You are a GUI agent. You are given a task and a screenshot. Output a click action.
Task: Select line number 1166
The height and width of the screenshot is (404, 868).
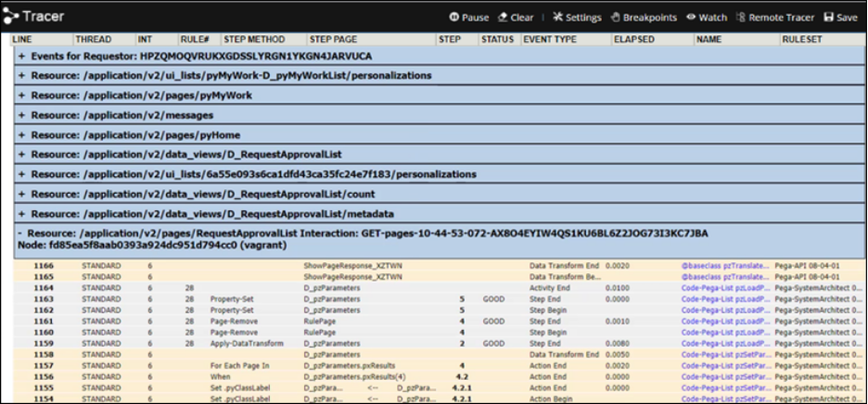(x=44, y=266)
